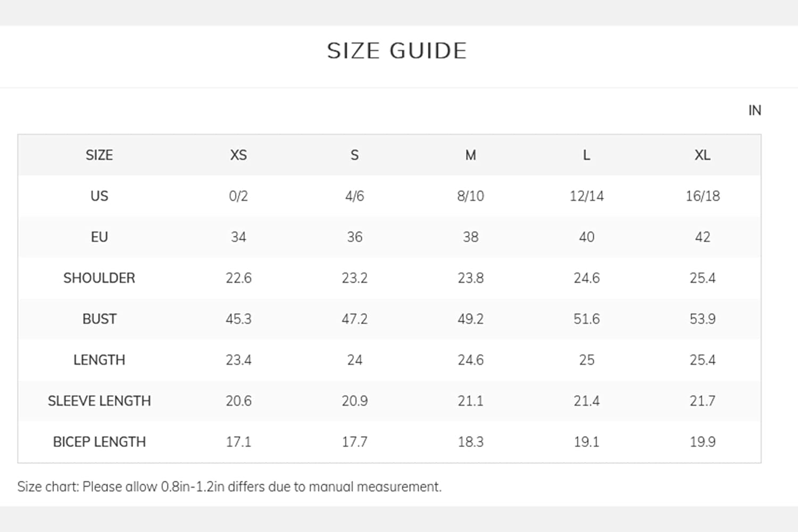Click bust value 51.6 for L
Image resolution: width=798 pixels, height=532 pixels.
(x=586, y=319)
